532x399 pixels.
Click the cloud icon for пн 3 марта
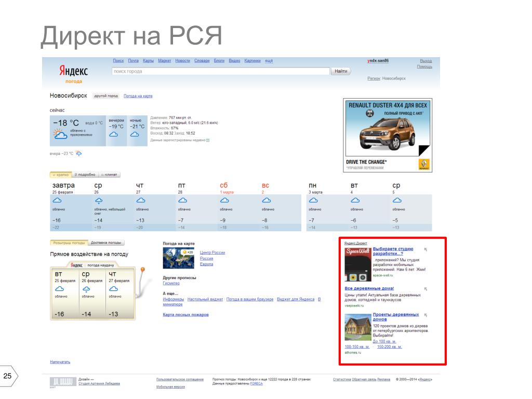point(313,201)
